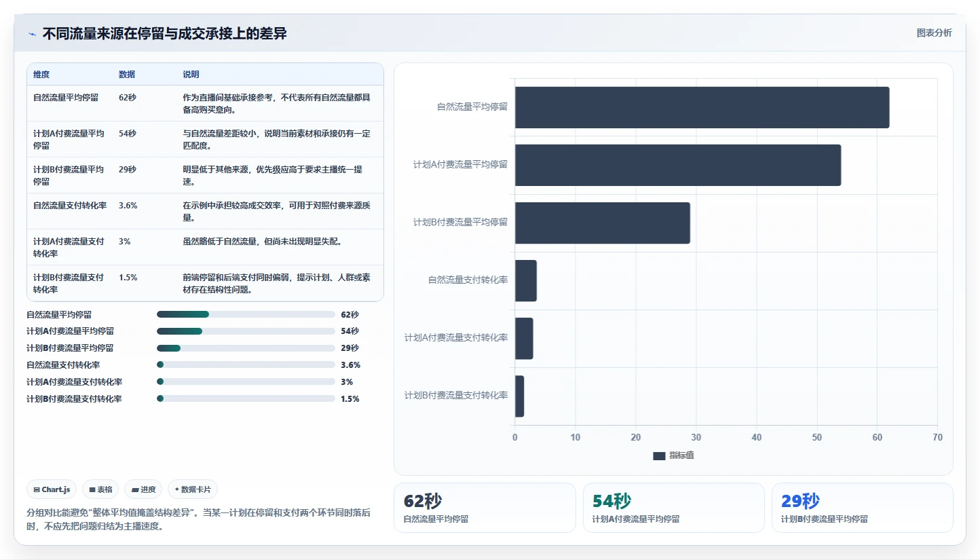This screenshot has height=560, width=980.
Task: Click the description starting 作为直播间基础承接参考
Action: point(277,103)
